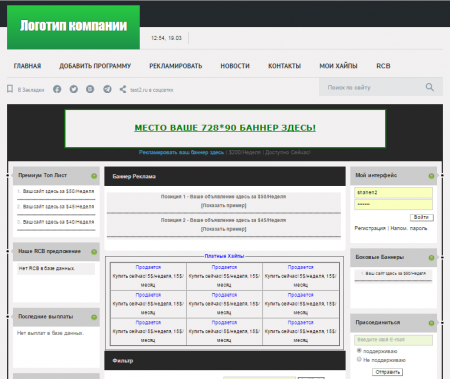Screen dimensions: 450x379
Task: Open the Facebook share icon
Action: [57, 89]
